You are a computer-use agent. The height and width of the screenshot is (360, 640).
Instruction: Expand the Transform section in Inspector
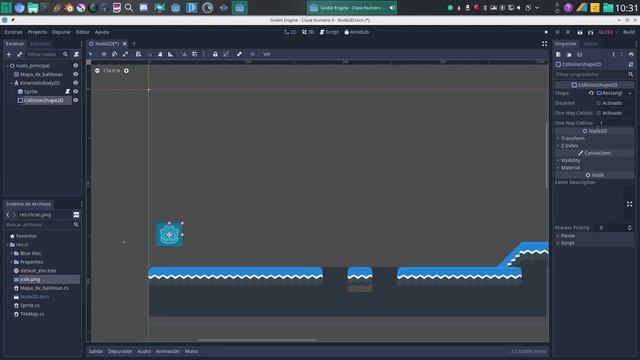coord(572,138)
